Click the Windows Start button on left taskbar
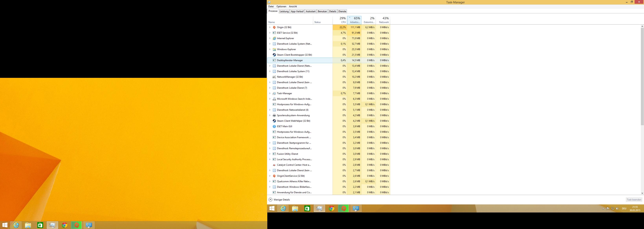Image resolution: width=644 pixels, height=229 pixels. point(5,225)
